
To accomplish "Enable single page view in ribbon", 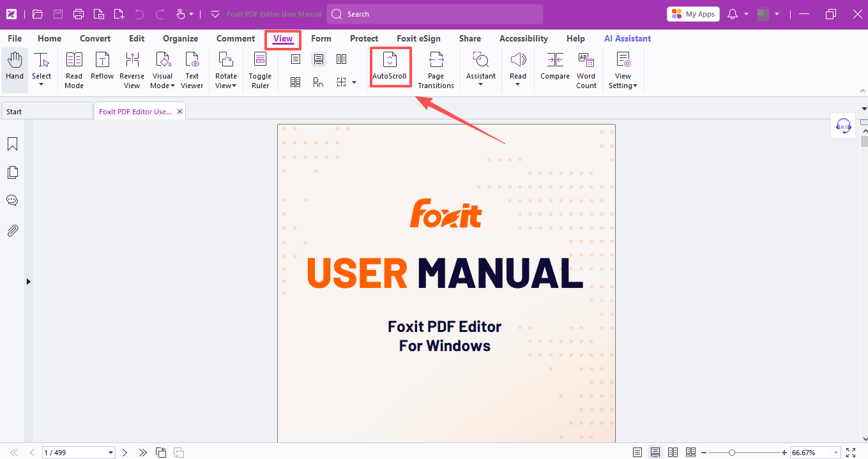I will tap(296, 59).
